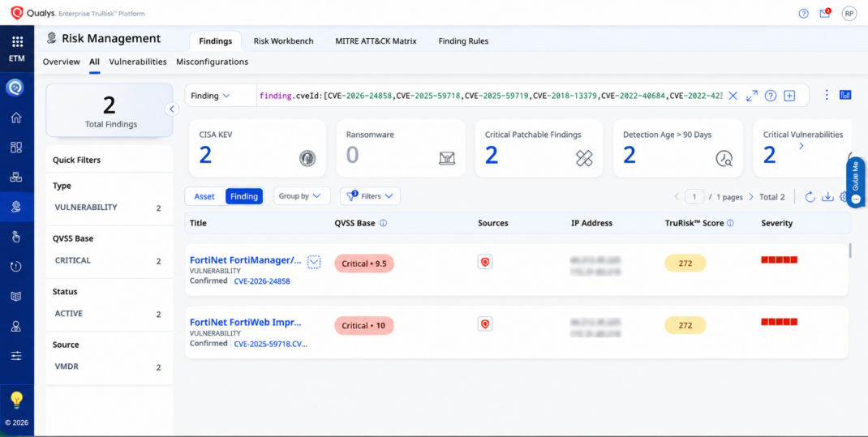Open the CVE-2026-24858 link
Screen dimensions: 868x437
tap(262, 281)
